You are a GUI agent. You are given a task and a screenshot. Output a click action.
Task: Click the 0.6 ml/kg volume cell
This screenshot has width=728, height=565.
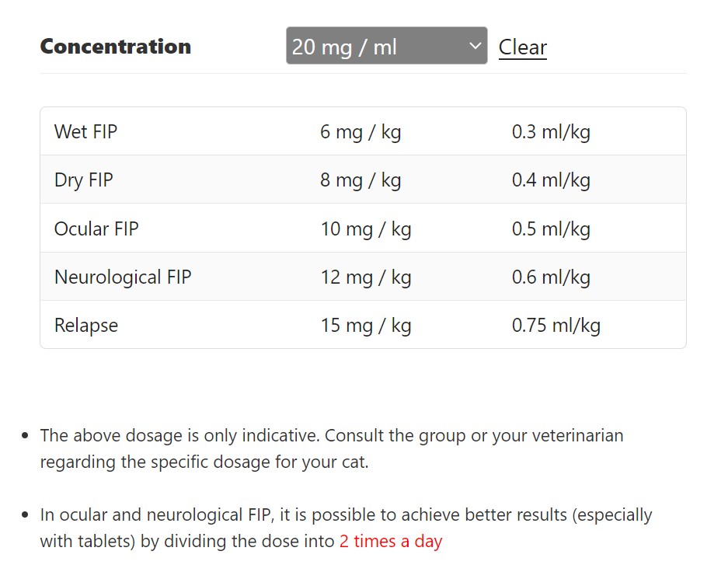551,277
